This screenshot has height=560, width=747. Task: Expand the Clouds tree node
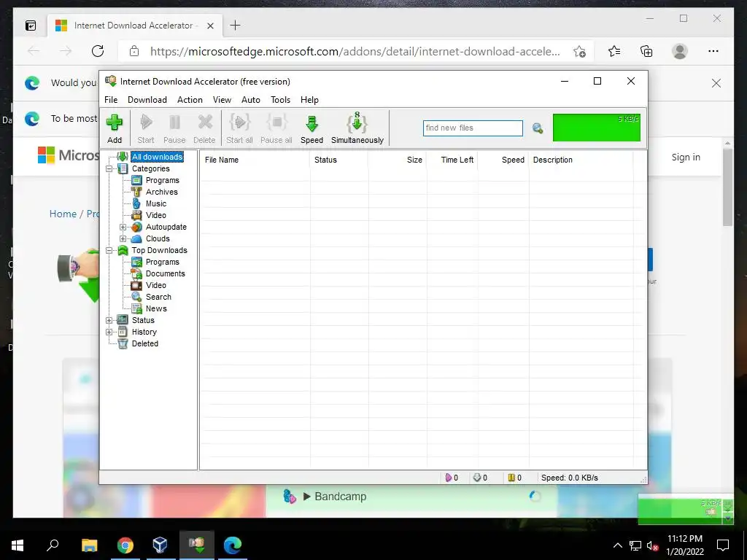click(123, 238)
